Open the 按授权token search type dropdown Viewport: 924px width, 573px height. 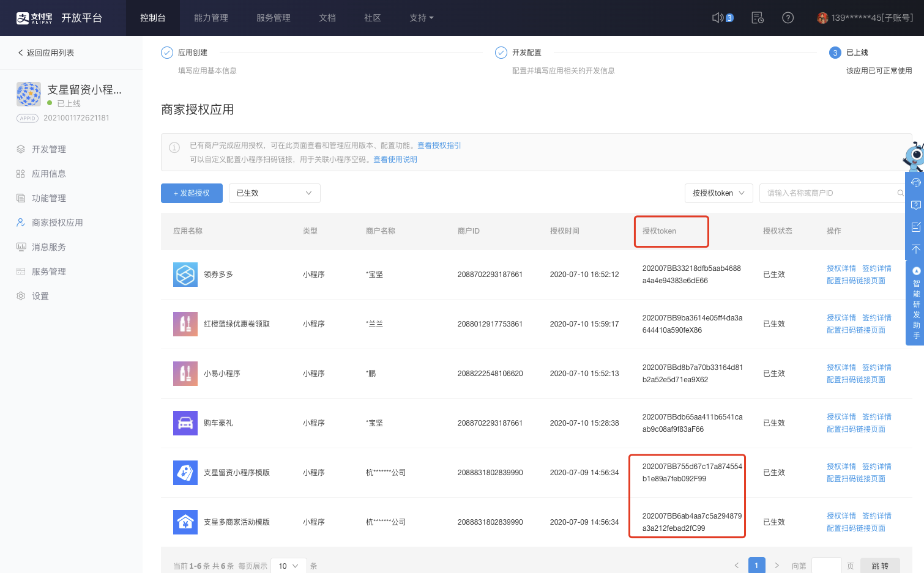719,193
